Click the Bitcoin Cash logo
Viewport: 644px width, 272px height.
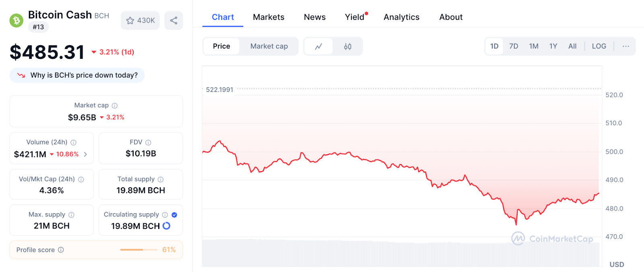click(x=15, y=20)
